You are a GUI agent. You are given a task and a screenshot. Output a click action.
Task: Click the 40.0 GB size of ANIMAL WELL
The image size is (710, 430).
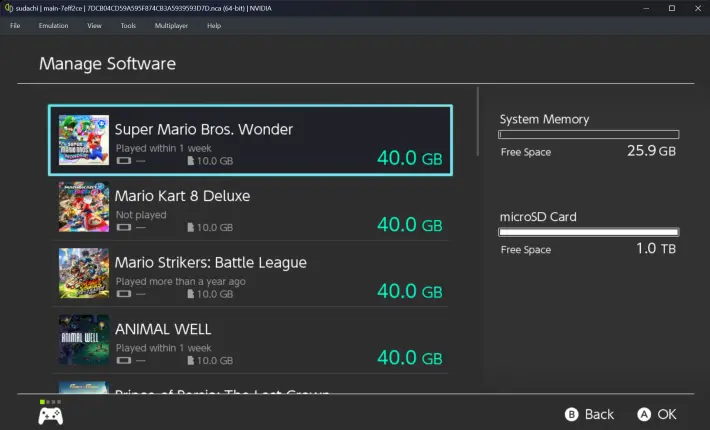410,358
